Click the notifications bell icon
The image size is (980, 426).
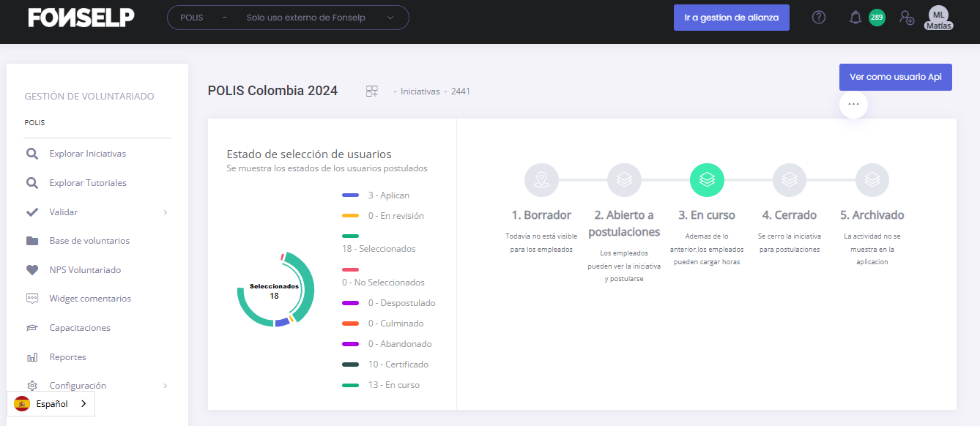(x=855, y=17)
